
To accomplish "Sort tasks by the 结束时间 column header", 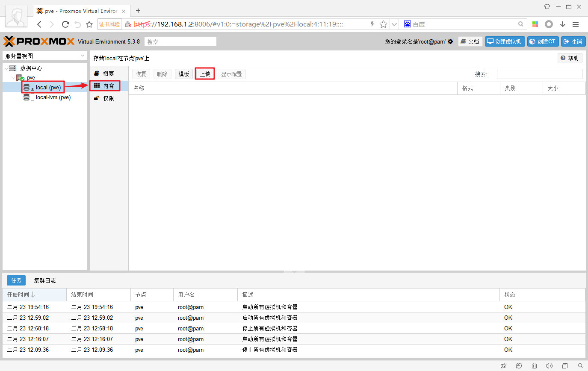I will [98, 294].
